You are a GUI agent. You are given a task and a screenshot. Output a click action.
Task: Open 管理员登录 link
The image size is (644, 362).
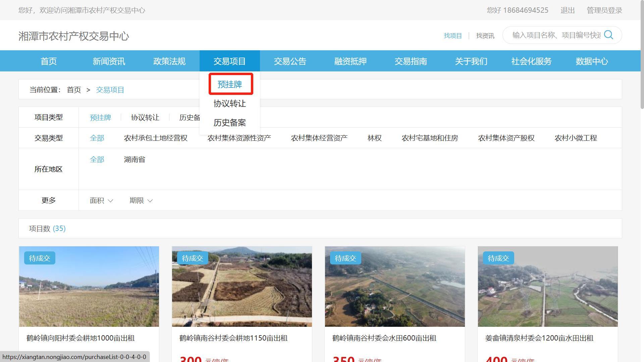604,10
